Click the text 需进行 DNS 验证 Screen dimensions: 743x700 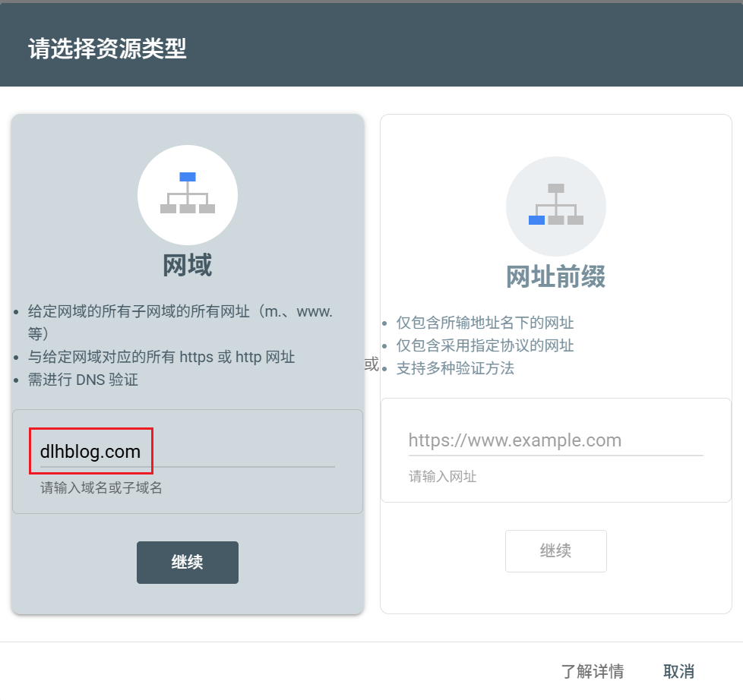pos(83,380)
